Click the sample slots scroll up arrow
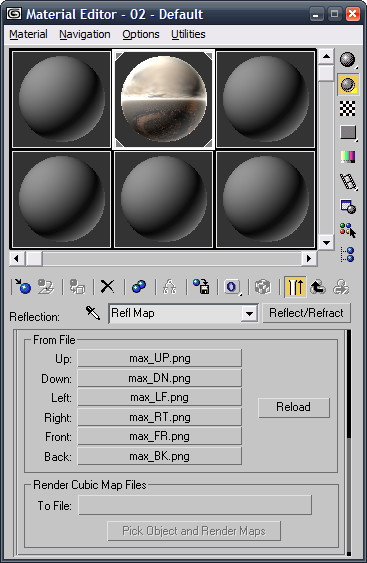Viewport: 367px width, 563px height. (x=326, y=56)
